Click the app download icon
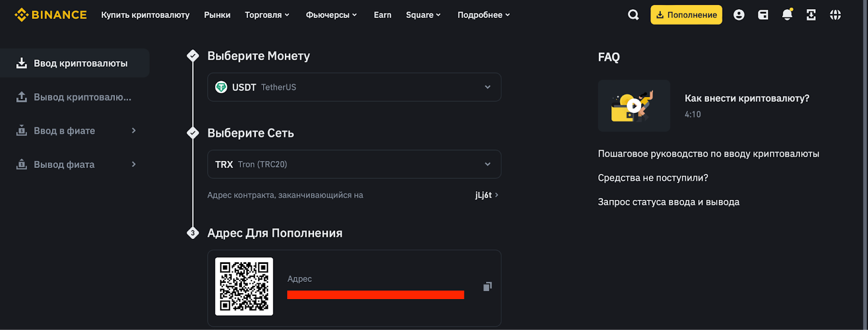Image resolution: width=868 pixels, height=330 pixels. tap(810, 15)
